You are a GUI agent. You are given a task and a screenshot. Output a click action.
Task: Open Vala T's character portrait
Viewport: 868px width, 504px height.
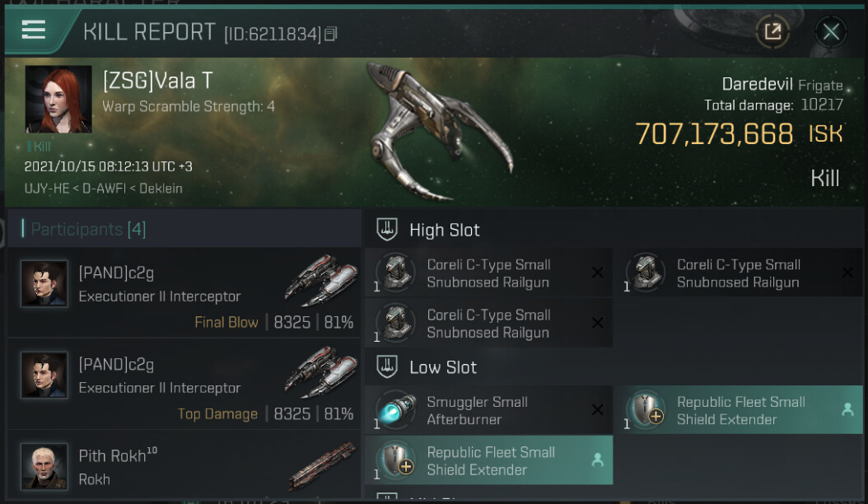[x=58, y=99]
